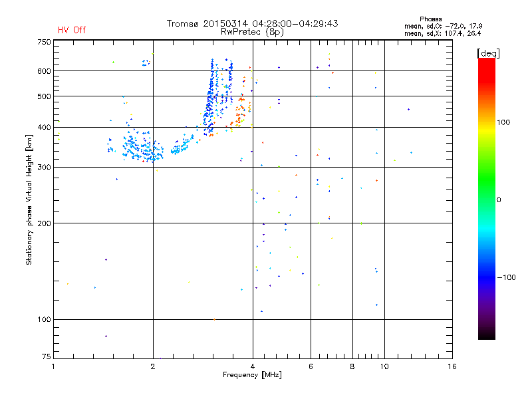Click the 16 MHz x-axis tick label
This screenshot has height=399, width=532.
point(451,367)
